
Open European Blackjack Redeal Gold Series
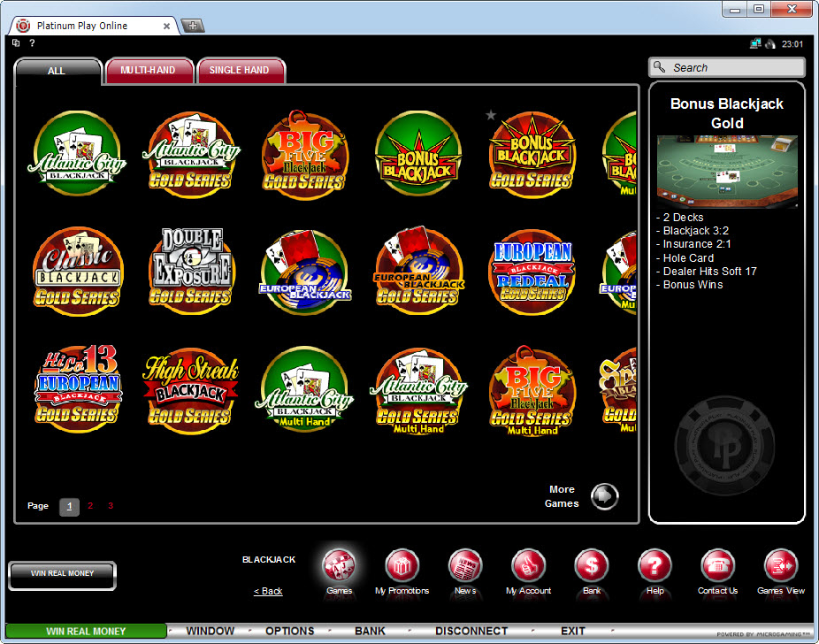[x=532, y=272]
